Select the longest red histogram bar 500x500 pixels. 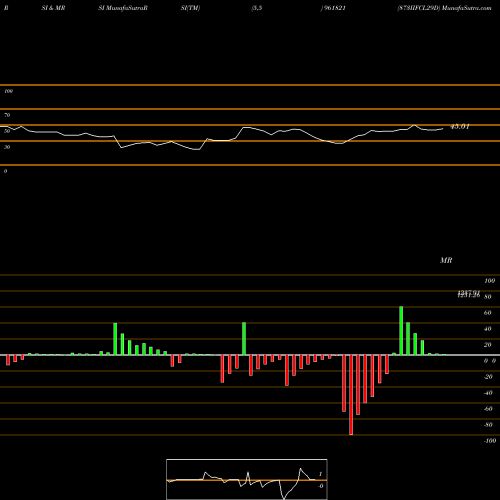coord(351,395)
